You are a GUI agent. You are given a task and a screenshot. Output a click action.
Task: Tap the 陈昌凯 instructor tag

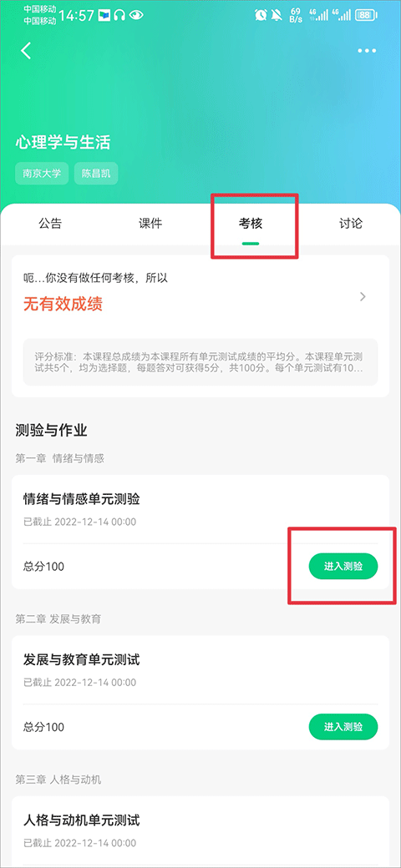click(96, 174)
